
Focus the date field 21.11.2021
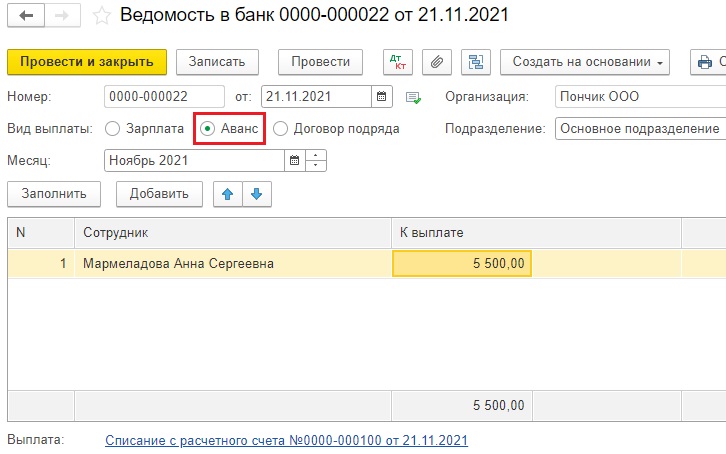[316, 97]
